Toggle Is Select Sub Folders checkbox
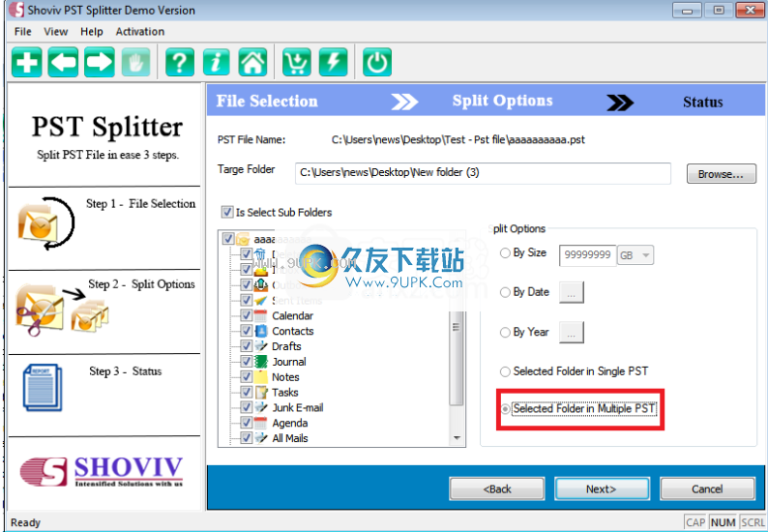Screen dimensions: 768x532 pos(226,212)
